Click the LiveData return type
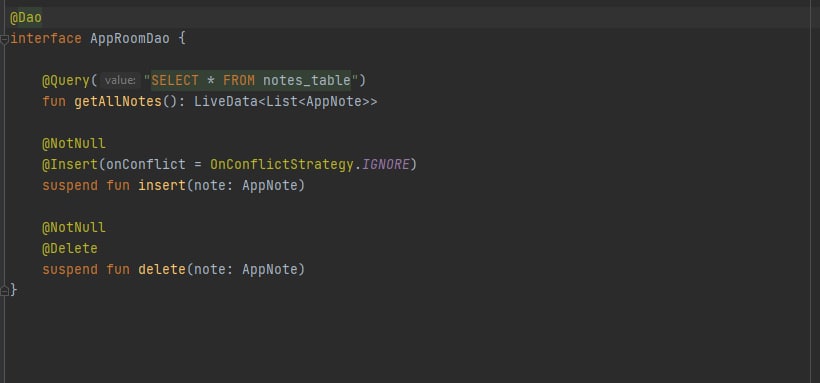The width and height of the screenshot is (820, 383). coord(226,102)
